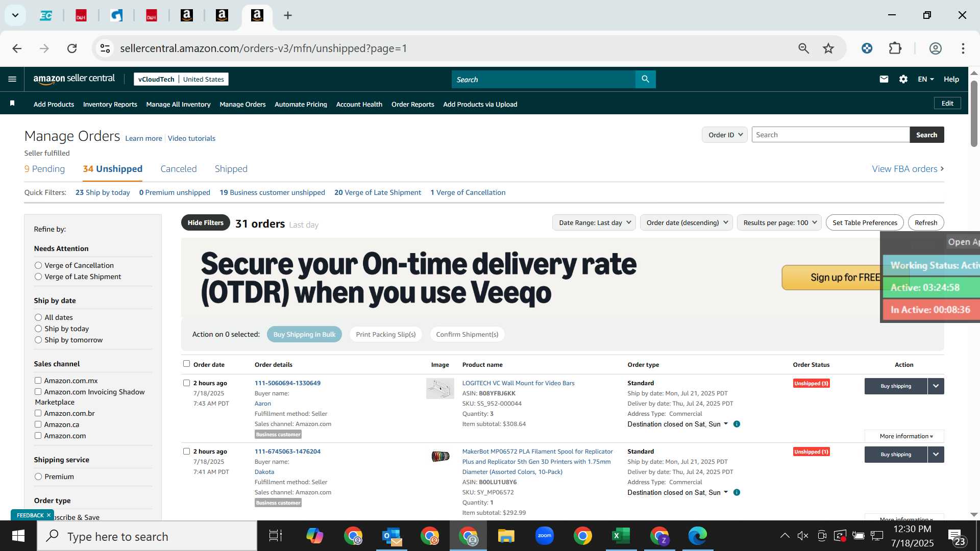Viewport: 980px width, 551px height.
Task: Expand Buy shipping arrow for order 111-6745063-1476204
Action: (936, 455)
